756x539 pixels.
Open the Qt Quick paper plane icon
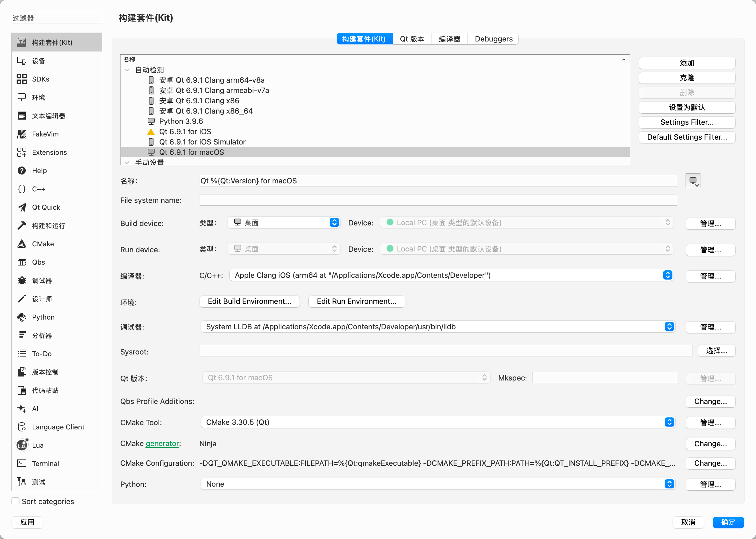tap(22, 207)
